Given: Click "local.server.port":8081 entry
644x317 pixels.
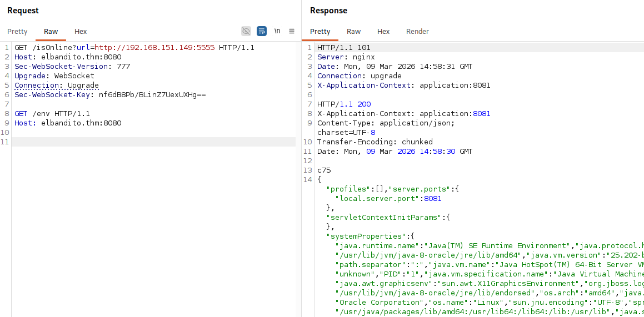Looking at the screenshot, I should (388, 199).
